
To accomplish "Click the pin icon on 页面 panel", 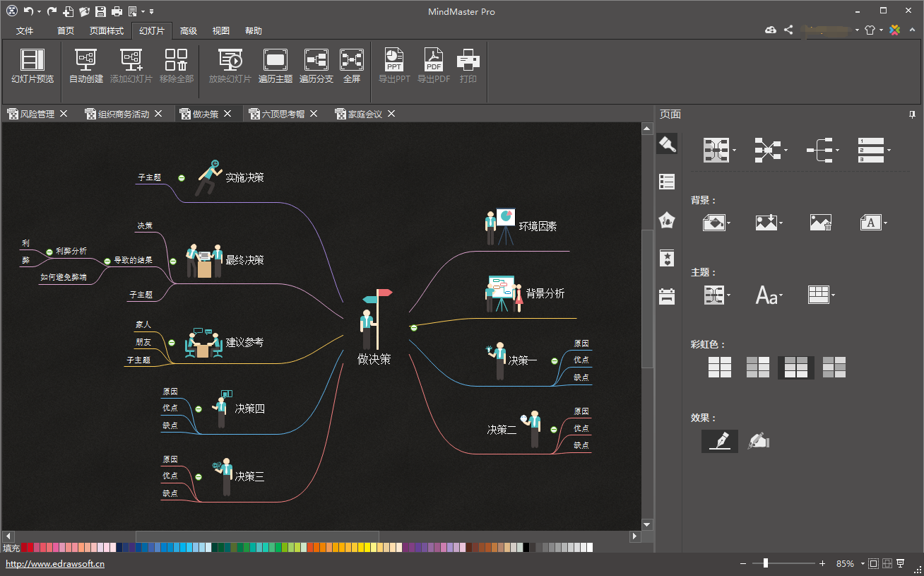I will pyautogui.click(x=912, y=114).
